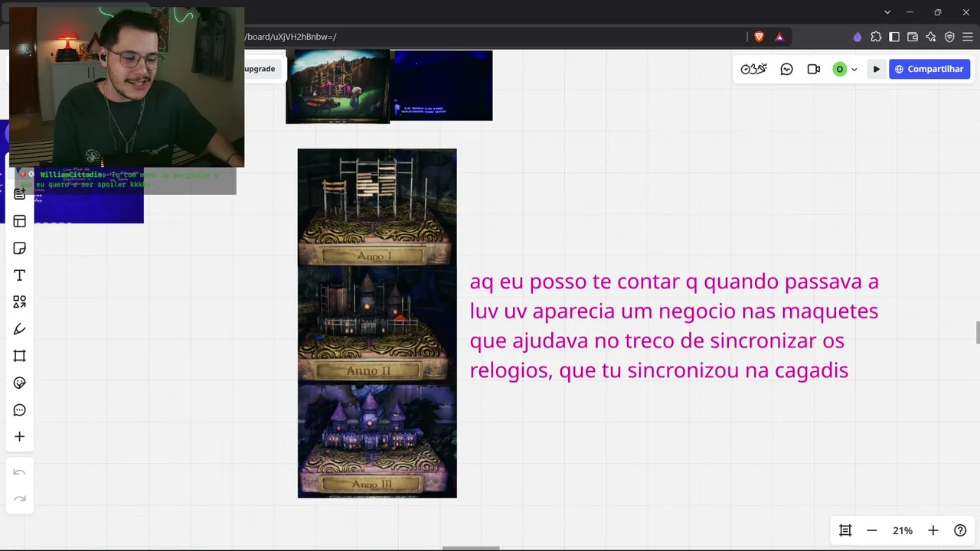The image size is (980, 551).
Task: Click the Compartilhar share button
Action: [x=929, y=69]
